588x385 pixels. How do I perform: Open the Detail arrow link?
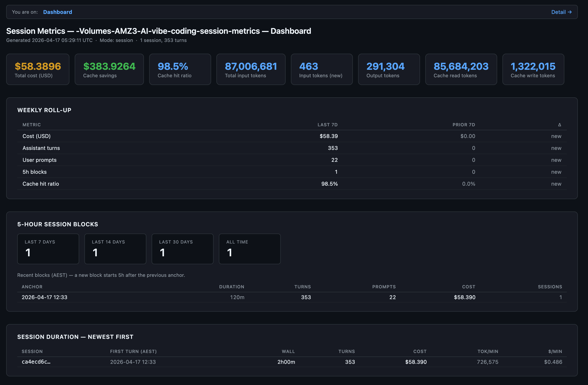[x=561, y=12]
